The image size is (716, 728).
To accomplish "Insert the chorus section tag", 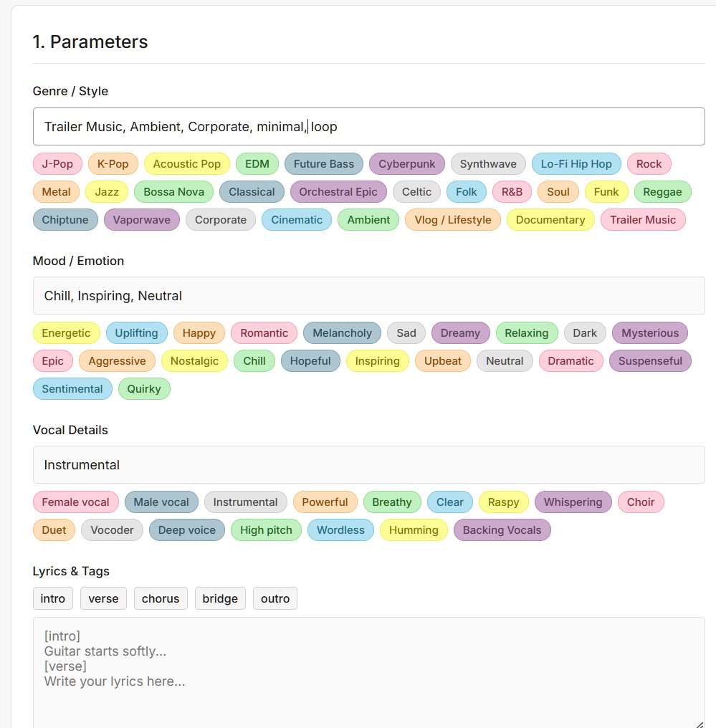I will tap(161, 598).
